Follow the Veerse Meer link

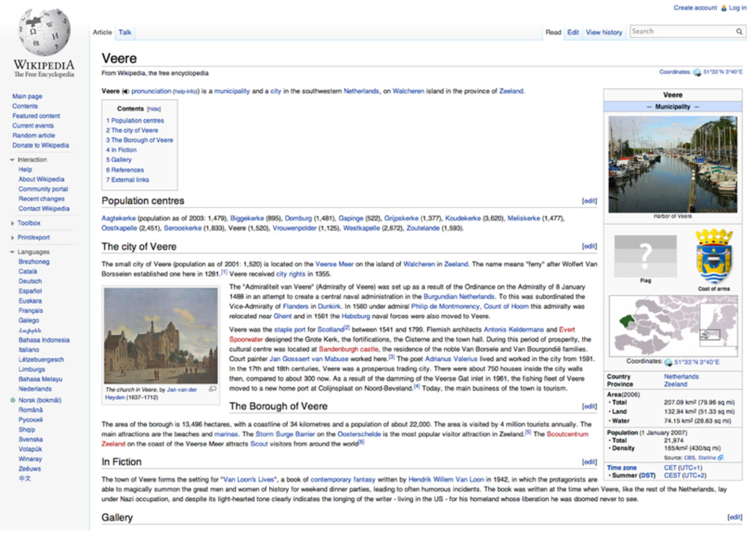[334, 264]
